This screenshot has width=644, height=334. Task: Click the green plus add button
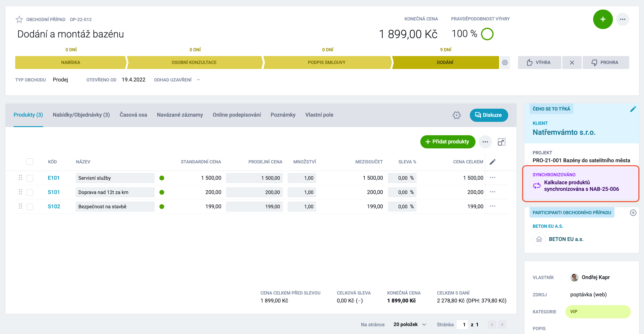[x=602, y=19]
